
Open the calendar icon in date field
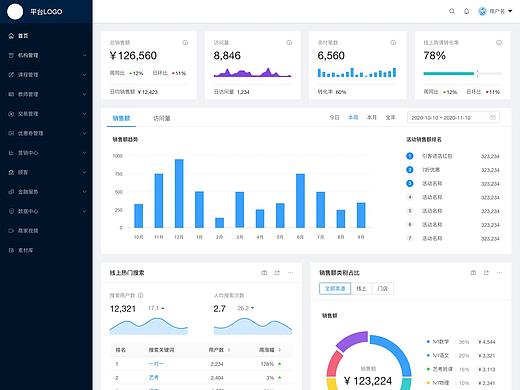point(493,117)
